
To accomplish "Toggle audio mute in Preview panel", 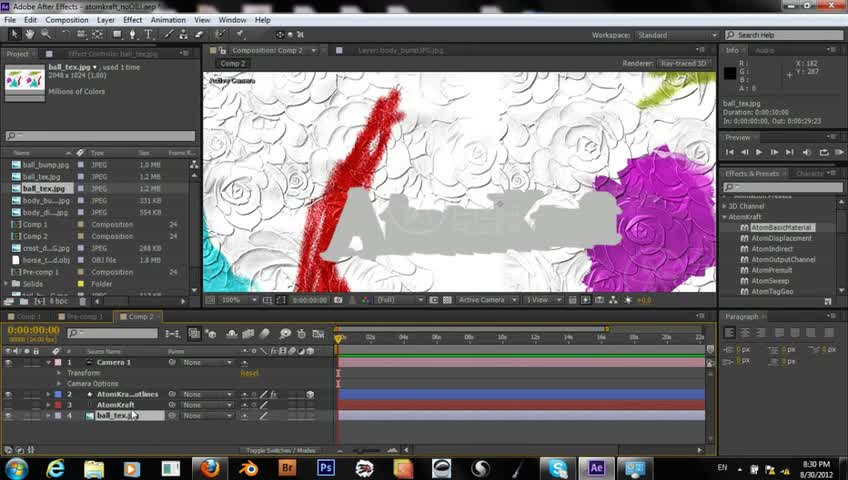I will point(806,152).
